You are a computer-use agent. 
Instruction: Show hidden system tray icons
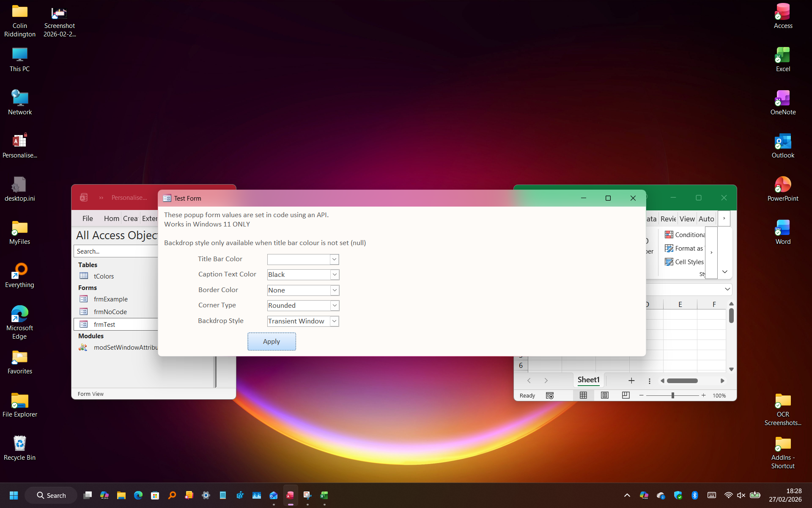(x=627, y=495)
